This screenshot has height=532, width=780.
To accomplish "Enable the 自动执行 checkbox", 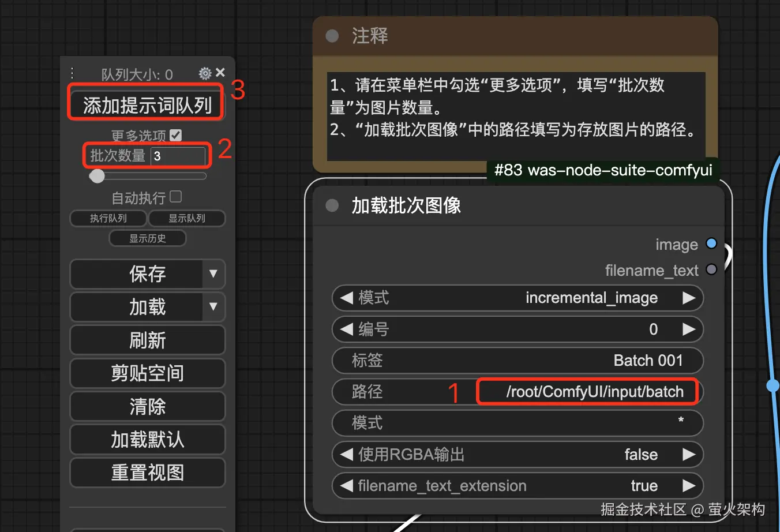I will tap(176, 197).
